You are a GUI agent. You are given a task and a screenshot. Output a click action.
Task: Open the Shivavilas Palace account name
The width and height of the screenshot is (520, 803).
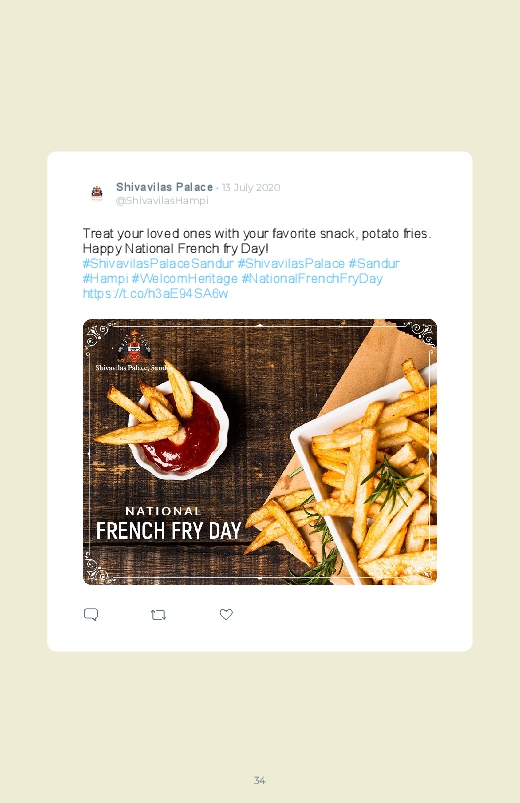pyautogui.click(x=164, y=187)
